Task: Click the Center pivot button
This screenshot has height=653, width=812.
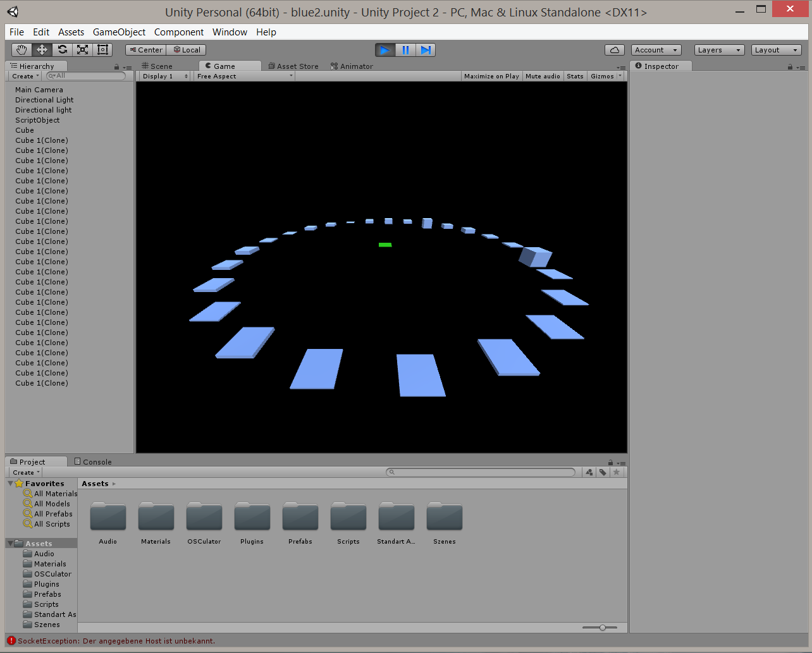Action: (145, 50)
